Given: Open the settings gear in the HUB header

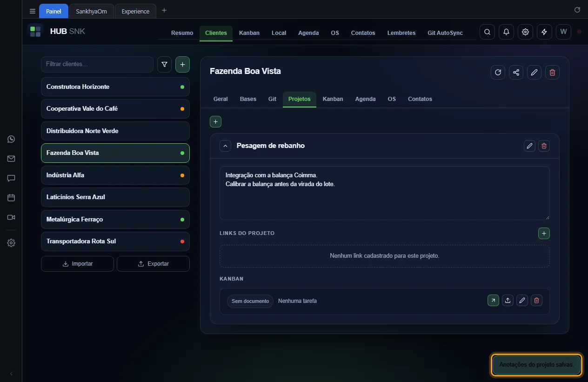Looking at the screenshot, I should click(525, 32).
